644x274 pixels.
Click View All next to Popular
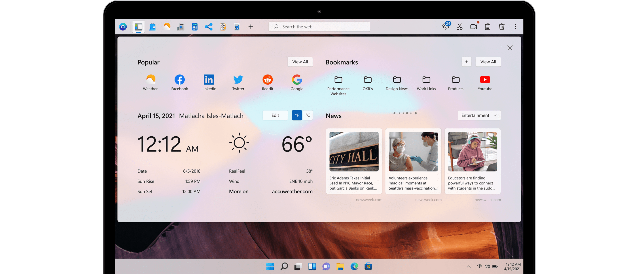pyautogui.click(x=300, y=62)
